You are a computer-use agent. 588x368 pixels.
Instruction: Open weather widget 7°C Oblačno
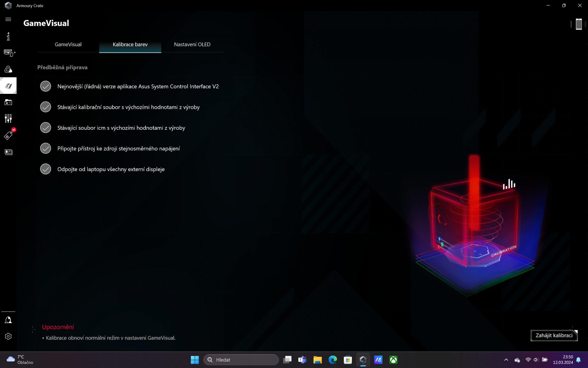point(20,360)
